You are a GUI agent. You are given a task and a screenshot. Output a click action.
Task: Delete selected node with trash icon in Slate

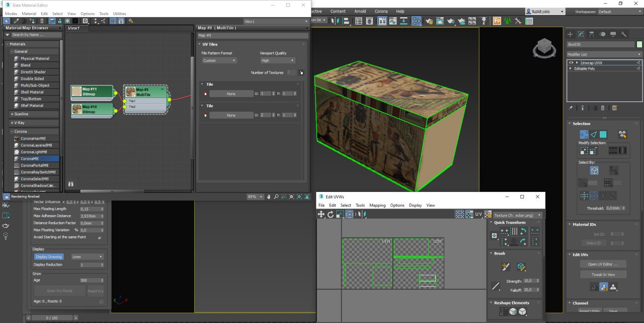tap(42, 21)
